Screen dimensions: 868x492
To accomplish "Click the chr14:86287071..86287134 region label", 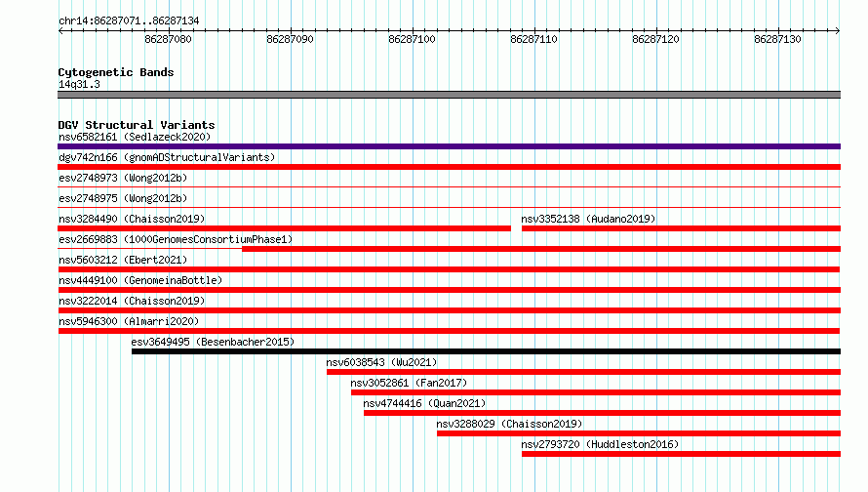I will (129, 20).
